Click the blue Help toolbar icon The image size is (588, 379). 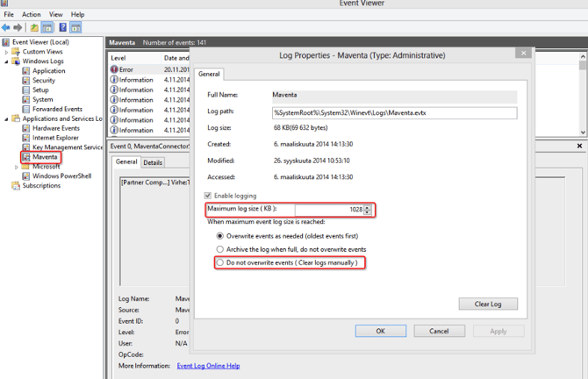62,28
